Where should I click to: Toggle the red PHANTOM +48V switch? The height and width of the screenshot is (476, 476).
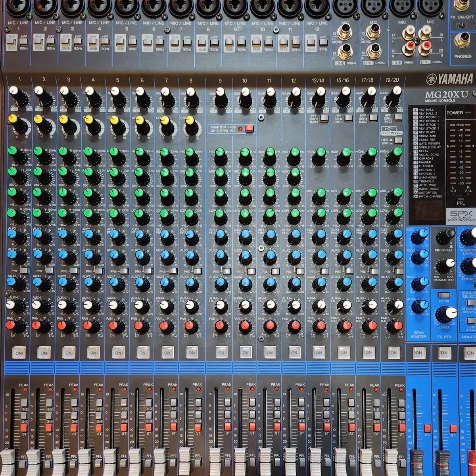[x=250, y=128]
